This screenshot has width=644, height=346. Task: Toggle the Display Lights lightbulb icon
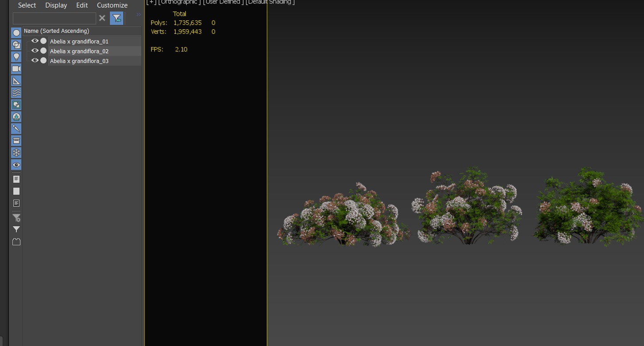tap(16, 57)
